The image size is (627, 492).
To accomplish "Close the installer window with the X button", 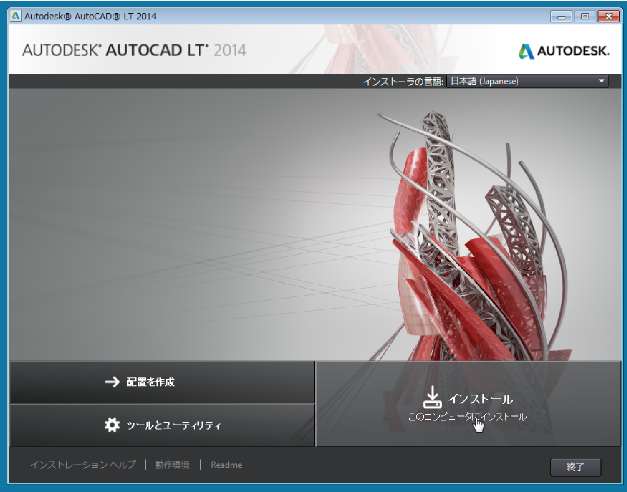I will coord(609,16).
